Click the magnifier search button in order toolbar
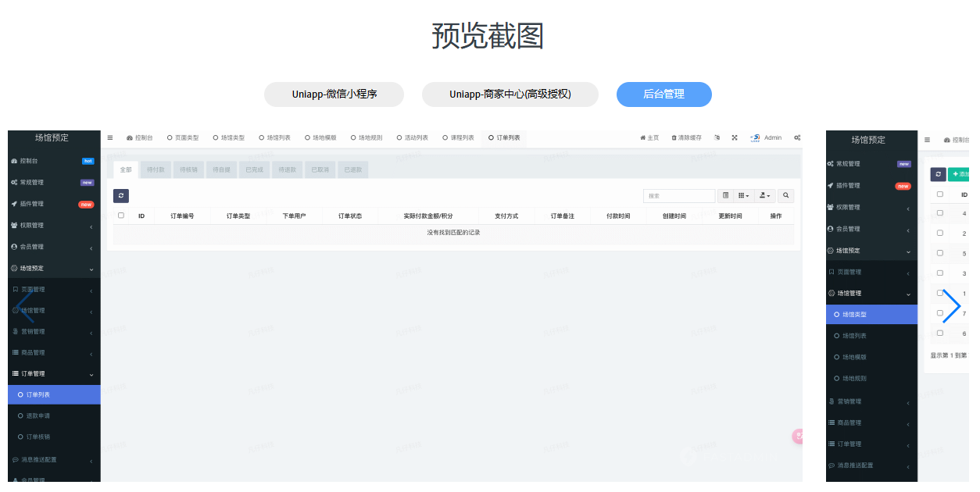Screen dimensions: 980x492 pyautogui.click(x=785, y=196)
